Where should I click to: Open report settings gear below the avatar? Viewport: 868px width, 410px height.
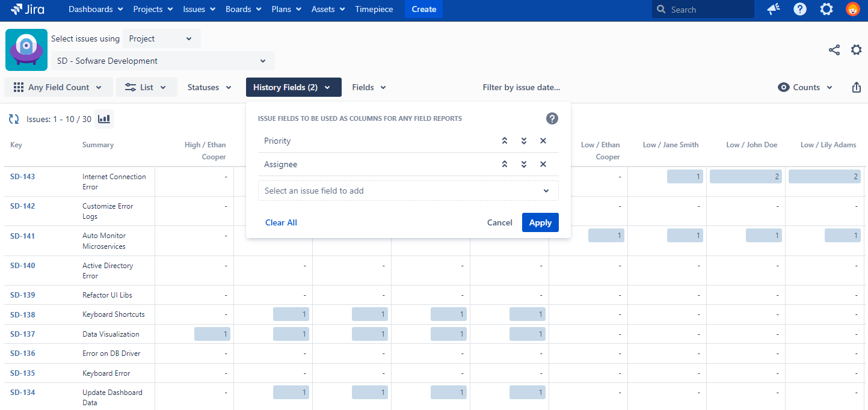coord(856,50)
